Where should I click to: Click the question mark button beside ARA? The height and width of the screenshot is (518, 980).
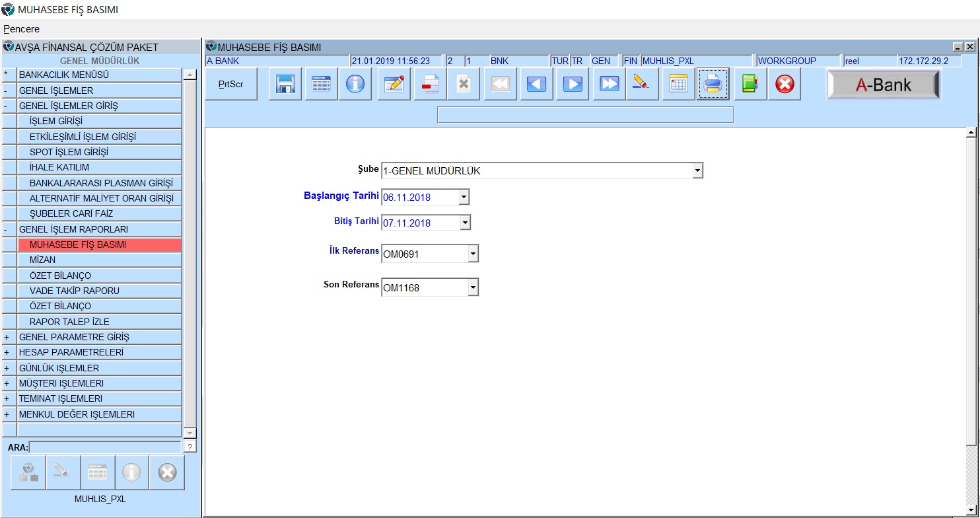coord(190,447)
